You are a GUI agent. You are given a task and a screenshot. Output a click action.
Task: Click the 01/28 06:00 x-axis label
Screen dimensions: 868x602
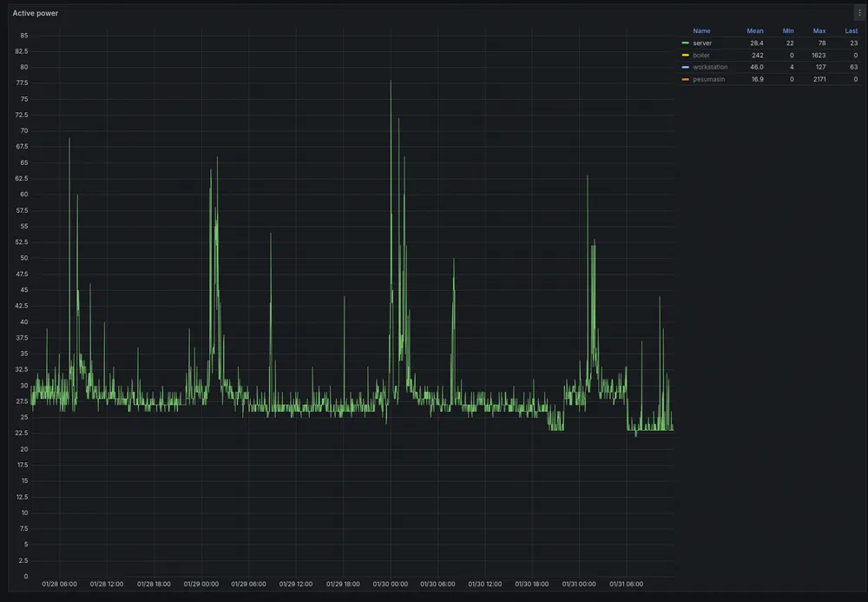point(59,584)
